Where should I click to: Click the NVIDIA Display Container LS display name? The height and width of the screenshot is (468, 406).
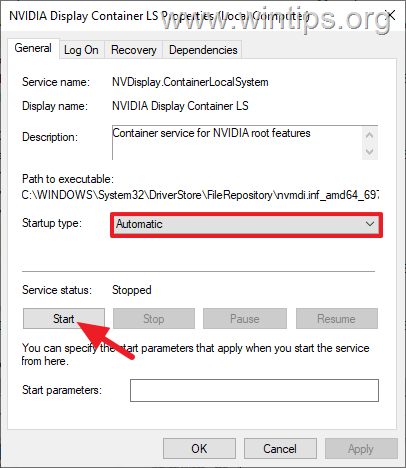[180, 106]
